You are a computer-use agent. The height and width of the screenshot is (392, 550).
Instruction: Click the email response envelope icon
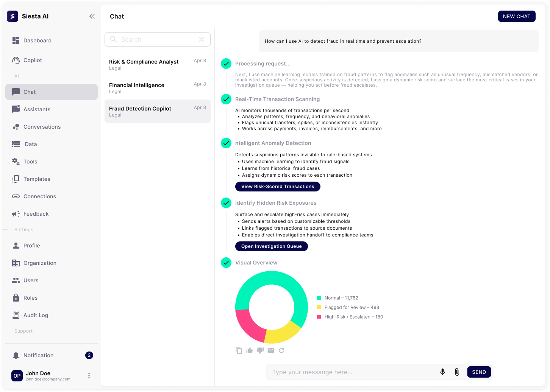tap(270, 350)
